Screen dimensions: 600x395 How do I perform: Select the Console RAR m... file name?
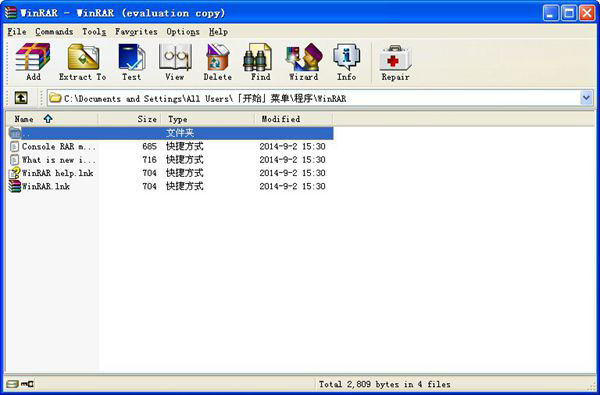(59, 147)
